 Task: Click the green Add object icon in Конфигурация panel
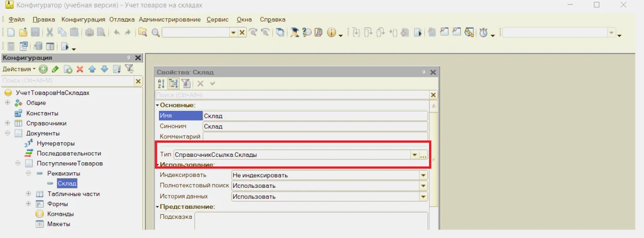click(x=43, y=69)
